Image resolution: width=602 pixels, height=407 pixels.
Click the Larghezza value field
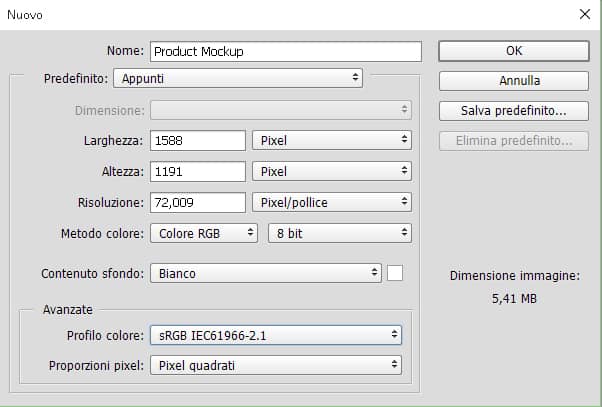(198, 141)
